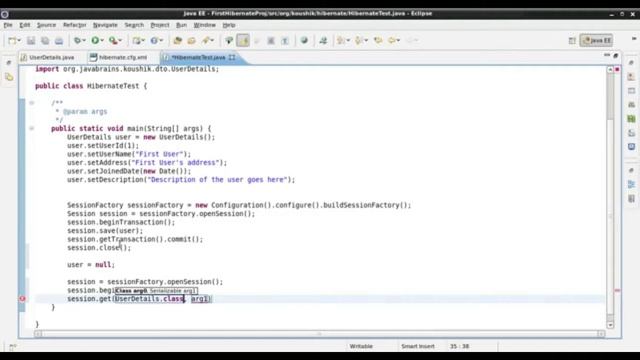640x360 pixels.
Task: Open dropdown arrow beside Next Annotation icon
Action: point(348,40)
